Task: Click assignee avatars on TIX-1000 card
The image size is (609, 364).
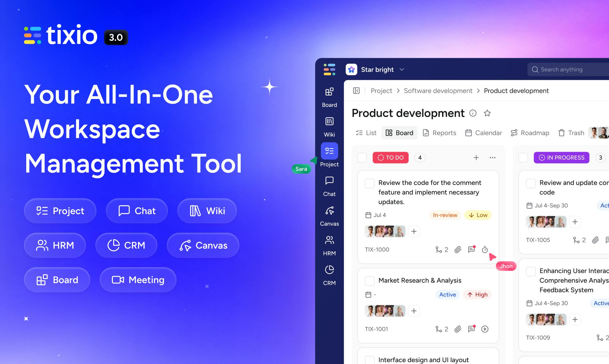Action: pyautogui.click(x=386, y=231)
